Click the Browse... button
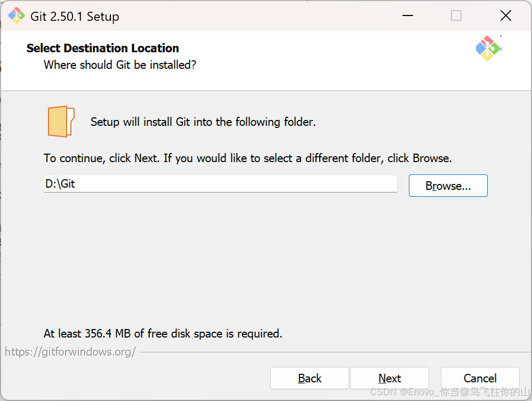 tap(448, 186)
